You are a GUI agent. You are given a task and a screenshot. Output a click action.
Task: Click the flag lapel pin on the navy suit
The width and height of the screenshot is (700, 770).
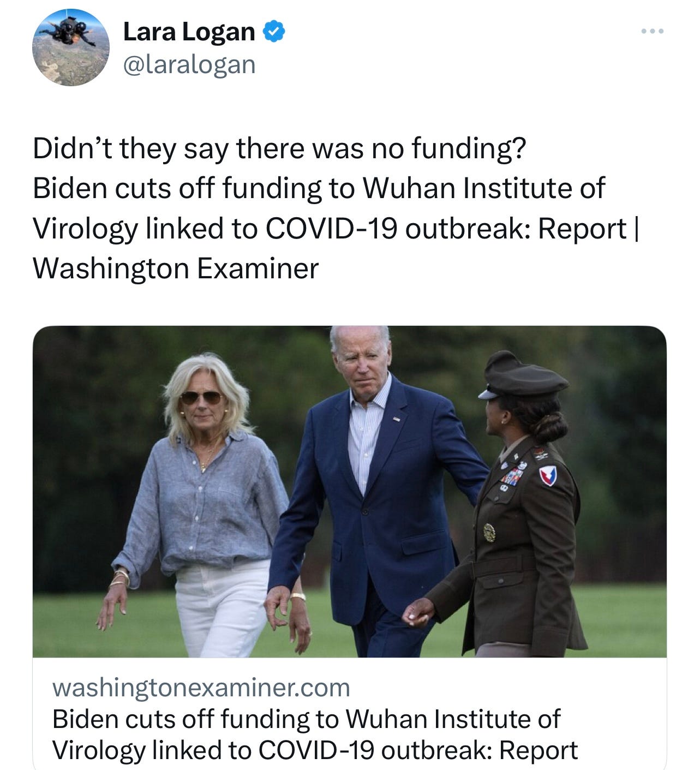click(x=397, y=419)
